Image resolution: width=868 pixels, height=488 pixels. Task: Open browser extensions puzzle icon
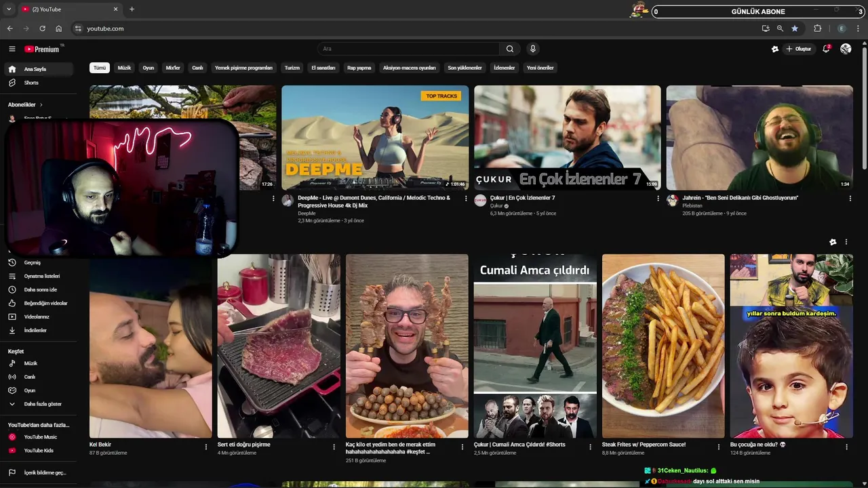click(817, 28)
